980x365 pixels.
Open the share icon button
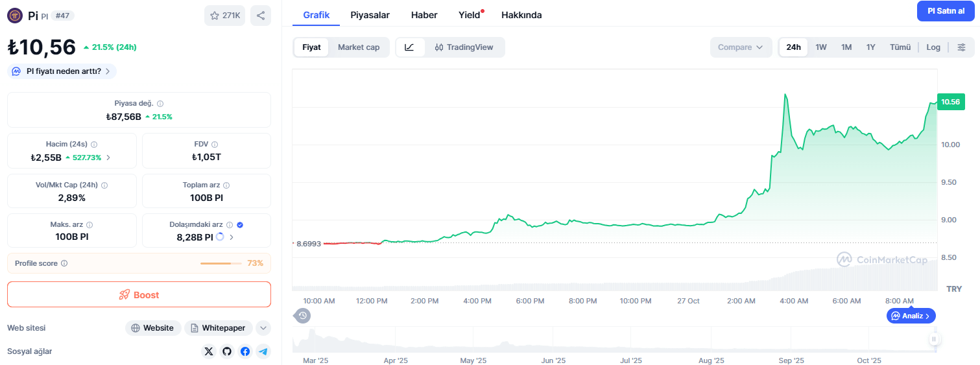(x=261, y=16)
